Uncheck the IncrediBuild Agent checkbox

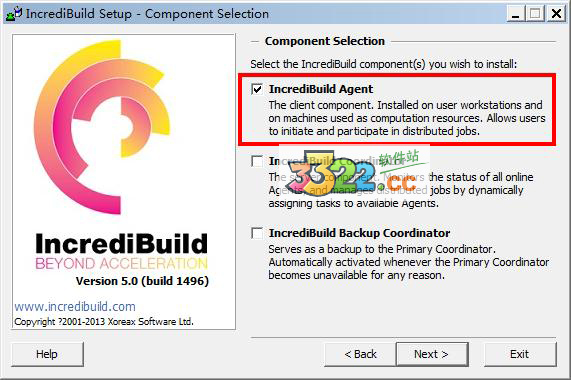257,89
